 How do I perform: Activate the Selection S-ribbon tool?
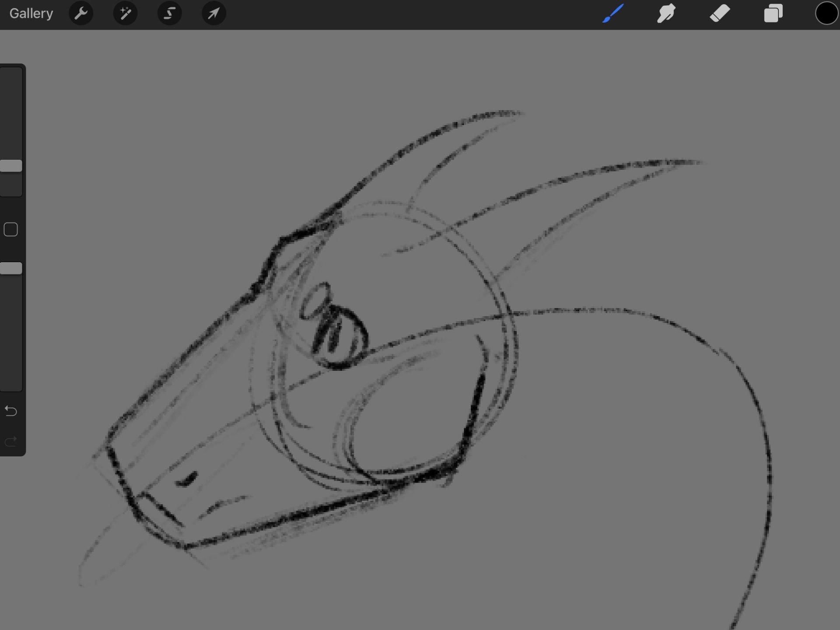[170, 13]
